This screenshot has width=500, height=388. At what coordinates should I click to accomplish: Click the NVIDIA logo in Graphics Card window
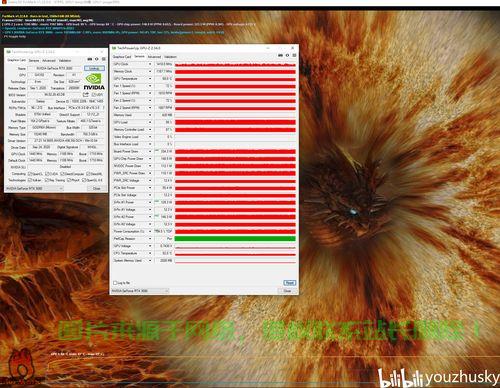(94, 82)
